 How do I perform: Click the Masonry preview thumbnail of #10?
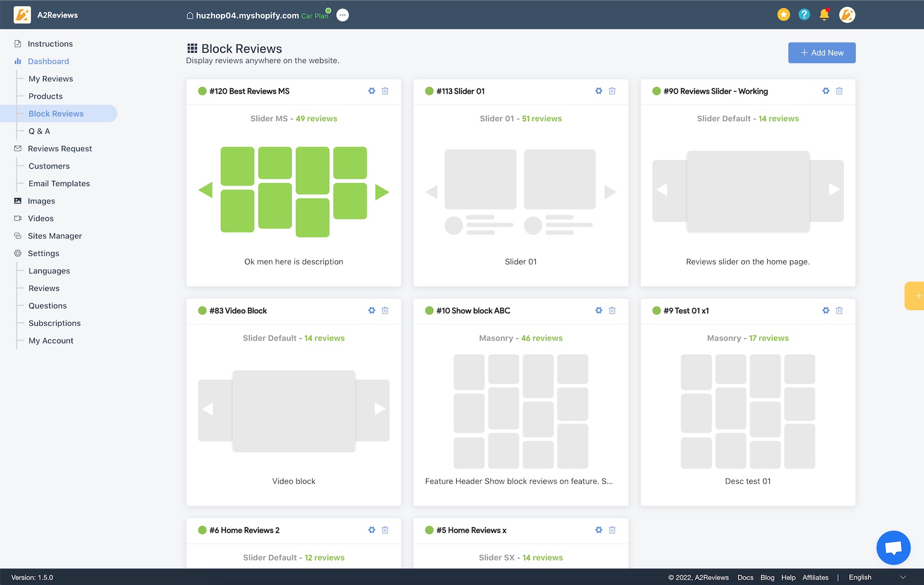520,411
